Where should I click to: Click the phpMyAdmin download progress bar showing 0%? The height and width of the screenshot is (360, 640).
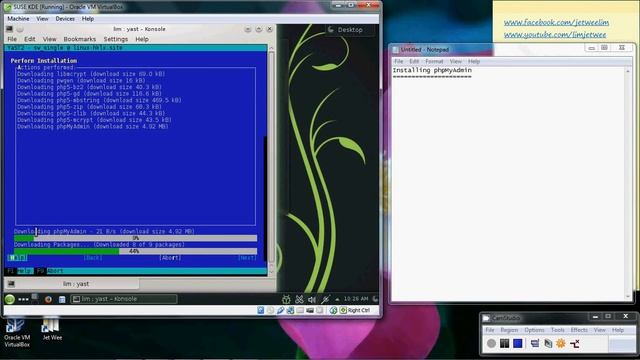pos(136,238)
